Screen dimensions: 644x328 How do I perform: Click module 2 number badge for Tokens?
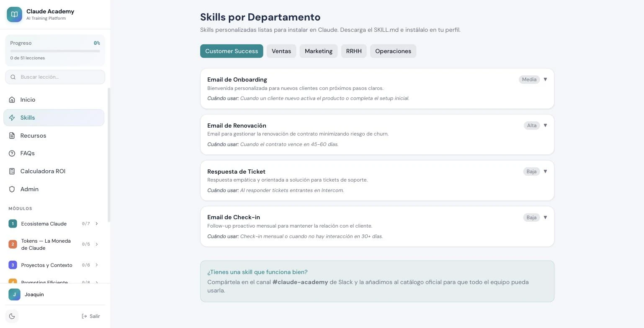click(x=13, y=244)
